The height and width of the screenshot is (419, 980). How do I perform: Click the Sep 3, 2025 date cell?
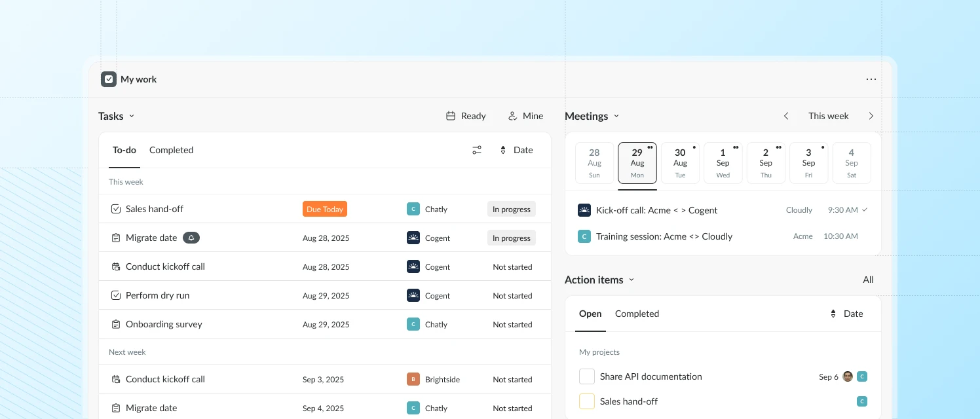(323, 379)
